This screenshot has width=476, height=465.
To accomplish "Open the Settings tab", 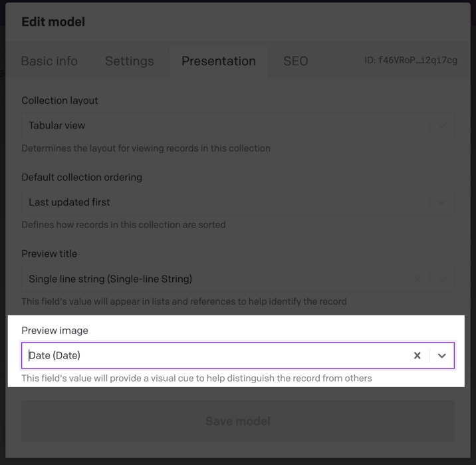I will (x=130, y=61).
